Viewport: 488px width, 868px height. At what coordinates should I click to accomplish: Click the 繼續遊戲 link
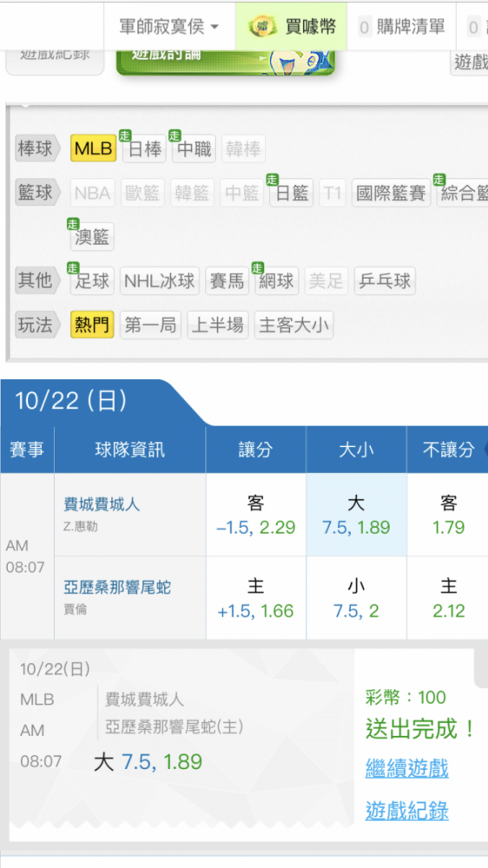tap(407, 768)
